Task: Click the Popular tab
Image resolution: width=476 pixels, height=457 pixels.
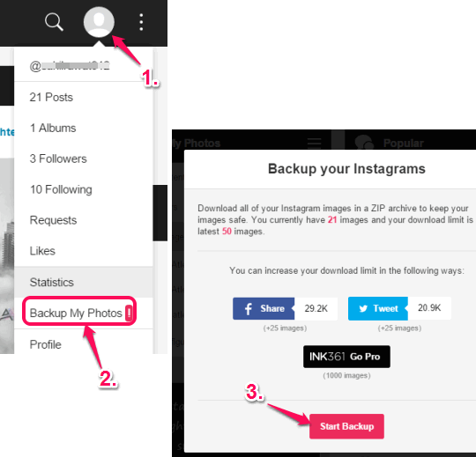Action: coord(403,144)
